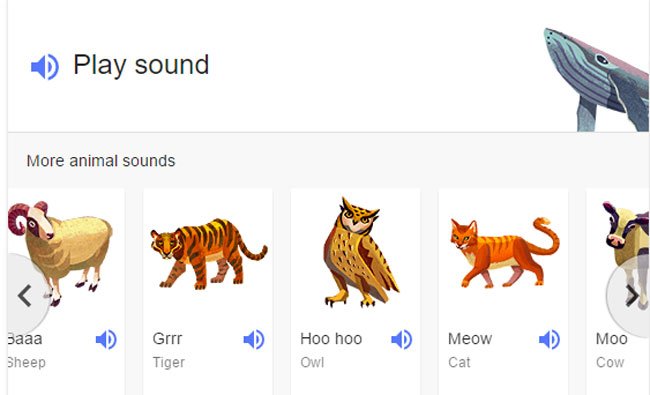Image resolution: width=650 pixels, height=395 pixels.
Task: Click the orange cat illustration
Action: (504, 252)
